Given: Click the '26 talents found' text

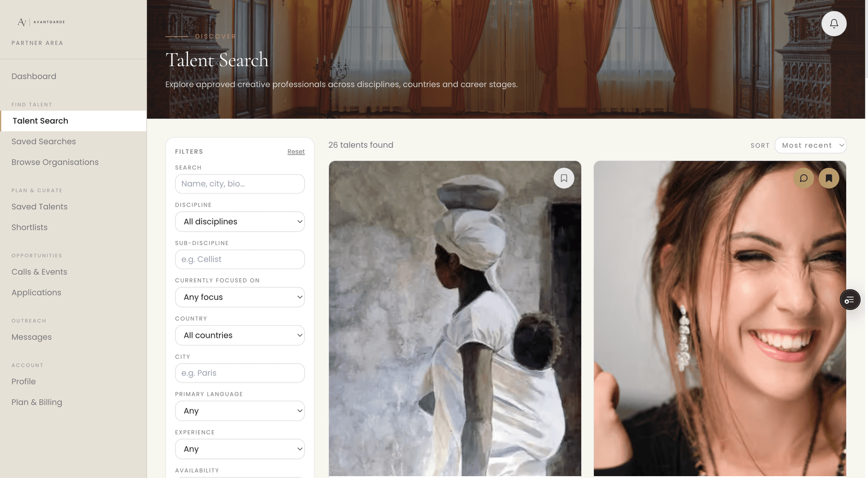Looking at the screenshot, I should pos(361,145).
